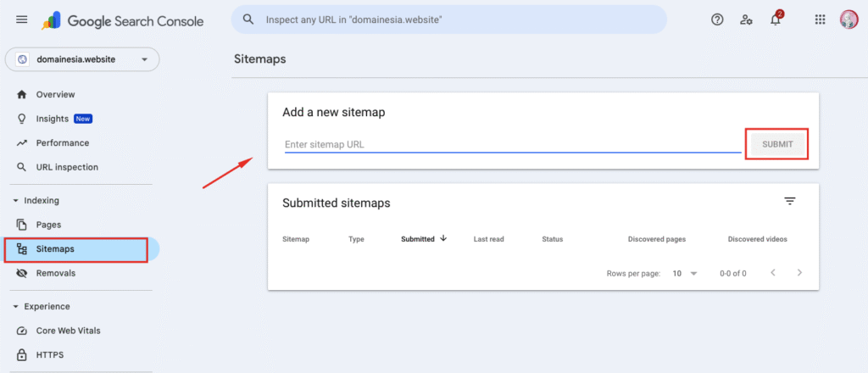Open the account avatar menu
The height and width of the screenshot is (373, 868).
(x=849, y=20)
